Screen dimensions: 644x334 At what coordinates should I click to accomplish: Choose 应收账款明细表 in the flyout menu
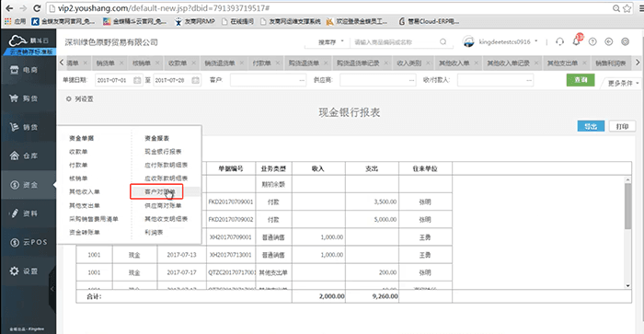point(166,179)
